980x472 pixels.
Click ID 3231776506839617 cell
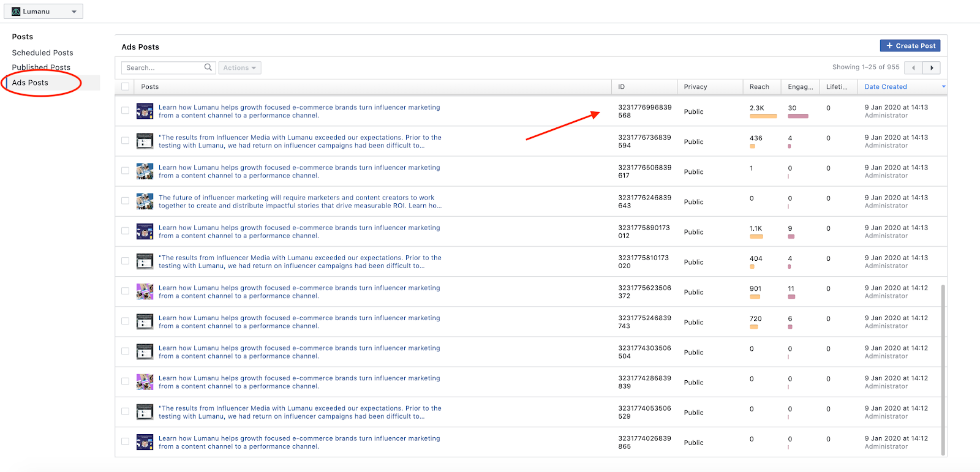tap(644, 171)
